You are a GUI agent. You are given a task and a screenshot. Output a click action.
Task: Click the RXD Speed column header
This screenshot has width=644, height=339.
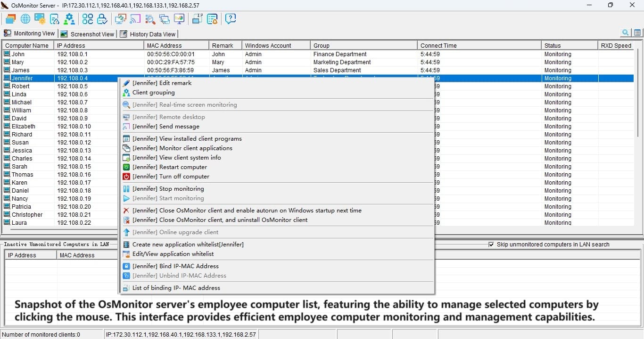616,46
